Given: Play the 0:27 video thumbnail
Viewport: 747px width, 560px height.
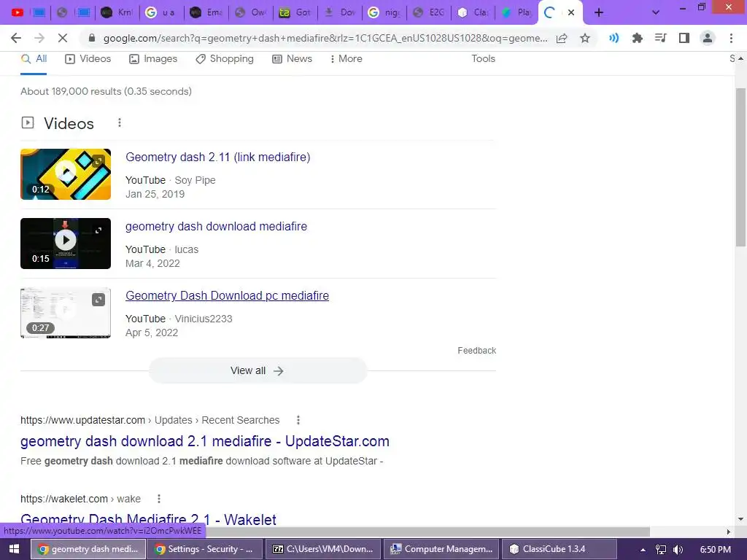Looking at the screenshot, I should [65, 313].
